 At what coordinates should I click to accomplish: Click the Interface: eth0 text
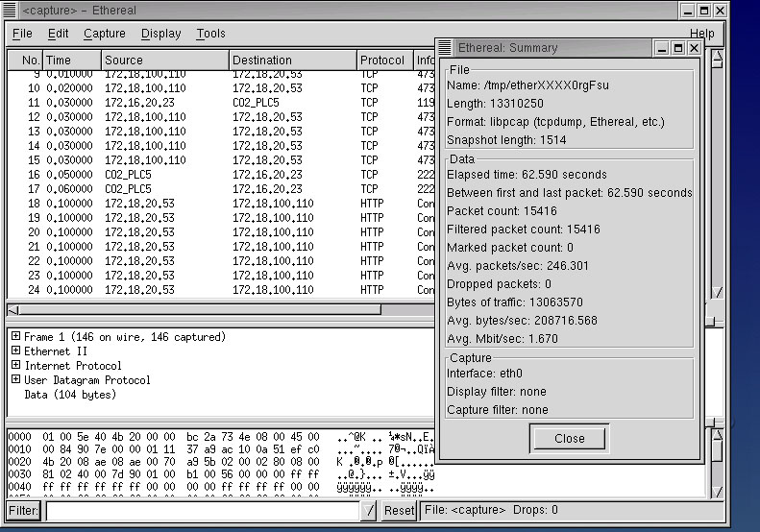point(484,374)
